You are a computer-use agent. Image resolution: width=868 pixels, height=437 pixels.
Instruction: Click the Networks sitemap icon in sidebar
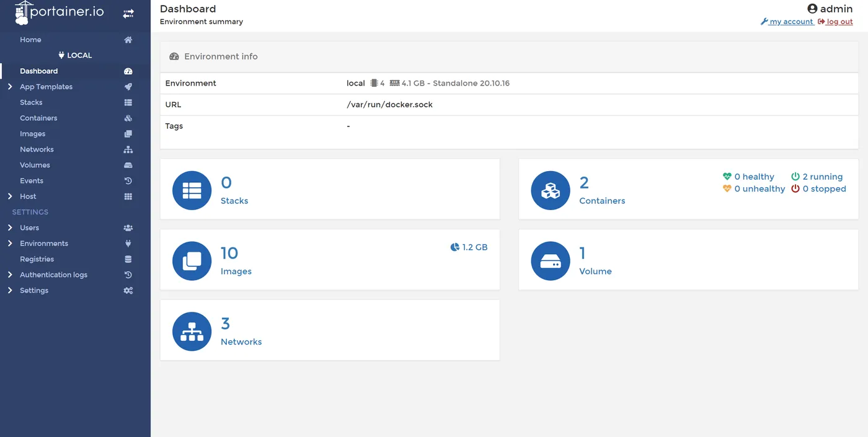click(x=128, y=149)
